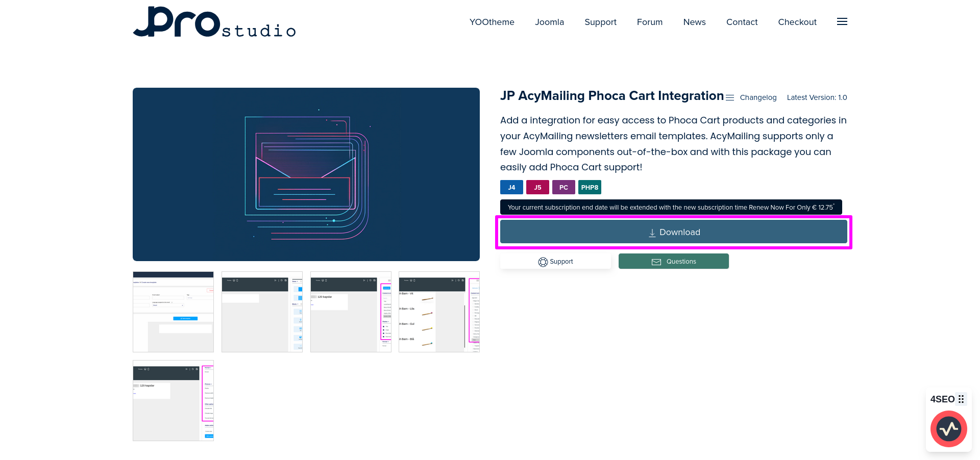
Task: Open the last thumbnail in second row
Action: [173, 400]
